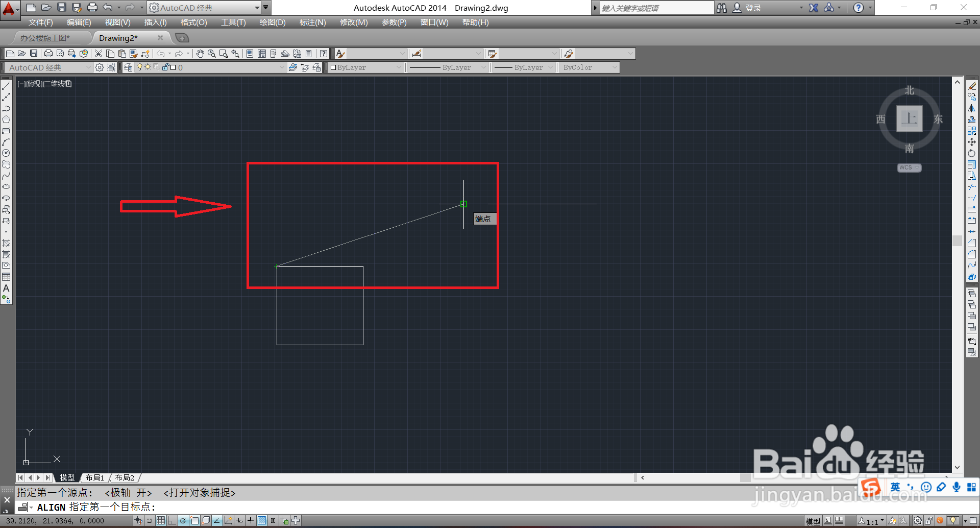This screenshot has height=528, width=980.
Task: Select the Line draw tool
Action: coord(6,86)
